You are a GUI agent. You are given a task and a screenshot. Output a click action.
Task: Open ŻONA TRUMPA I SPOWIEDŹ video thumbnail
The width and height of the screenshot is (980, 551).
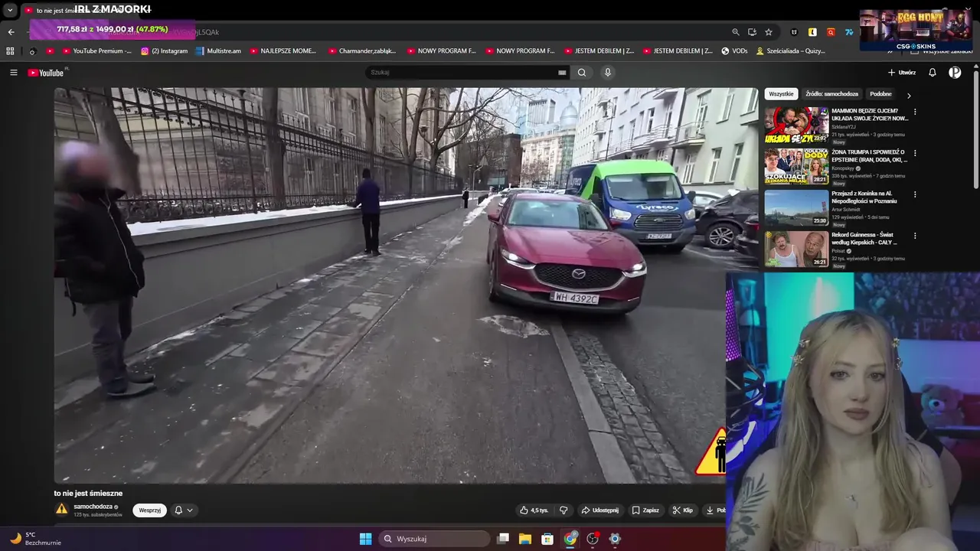pos(796,166)
